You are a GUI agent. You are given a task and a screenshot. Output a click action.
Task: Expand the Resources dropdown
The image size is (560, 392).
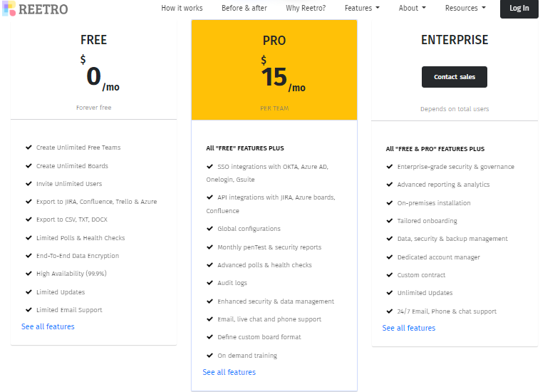[x=465, y=9]
